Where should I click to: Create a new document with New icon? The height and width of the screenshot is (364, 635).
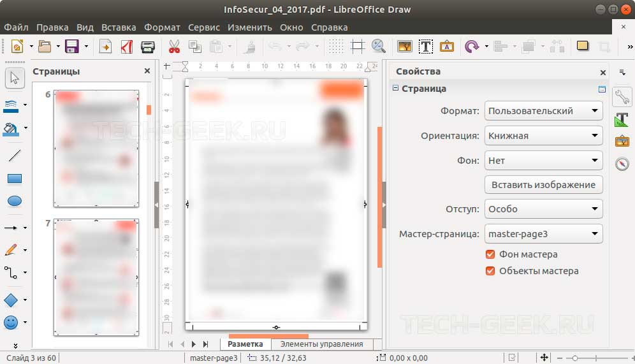pyautogui.click(x=17, y=47)
